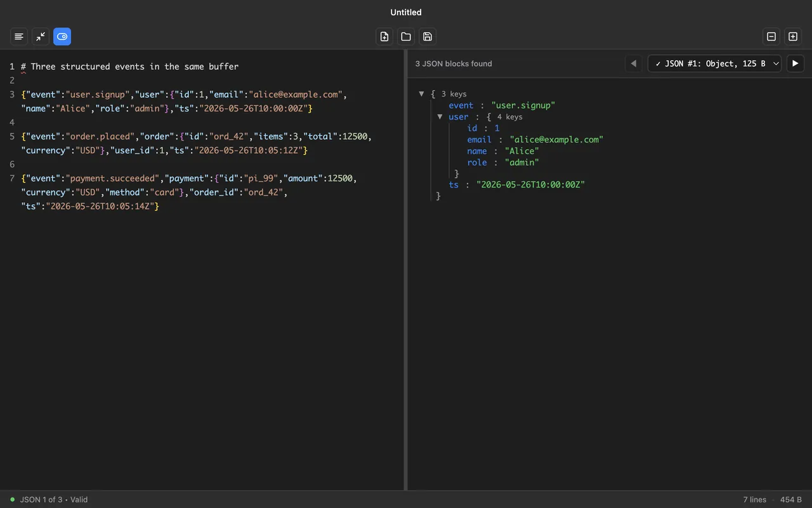
Task: Click the minify JSON inward-arrows icon
Action: [41, 37]
